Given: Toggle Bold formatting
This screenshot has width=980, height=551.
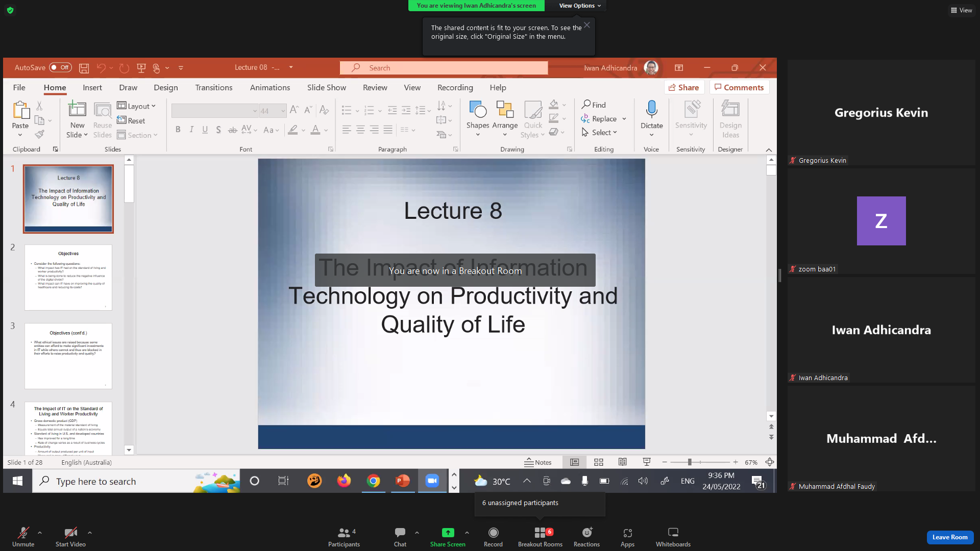Looking at the screenshot, I should [178, 130].
